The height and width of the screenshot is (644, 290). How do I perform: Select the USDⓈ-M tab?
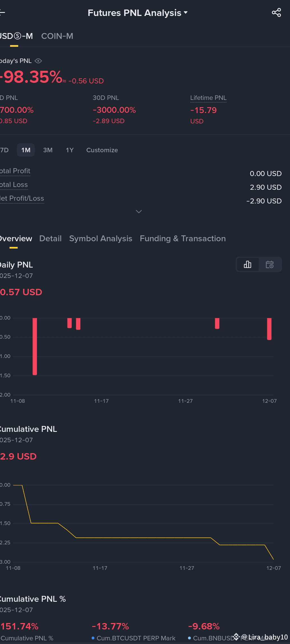click(16, 36)
